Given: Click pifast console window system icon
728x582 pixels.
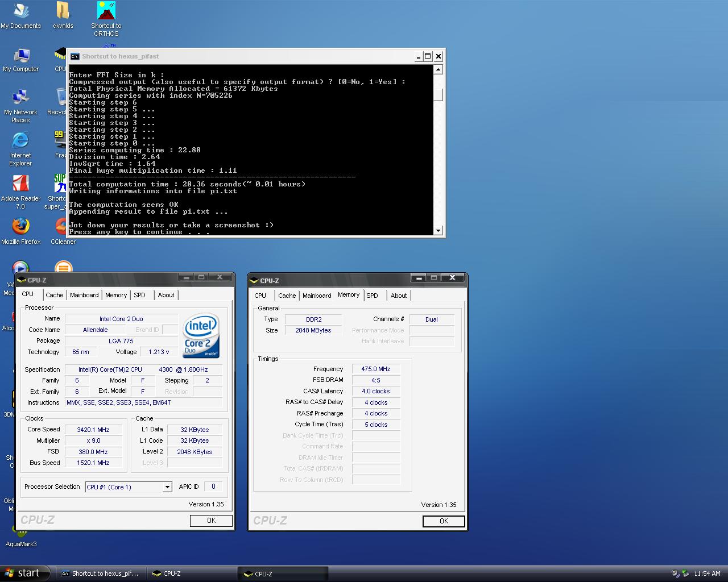Looking at the screenshot, I should pos(75,56).
